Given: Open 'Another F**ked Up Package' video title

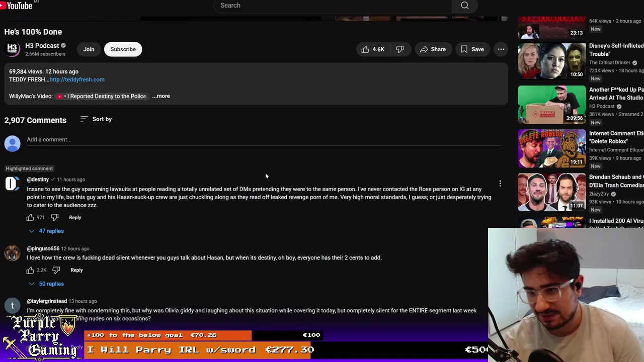Looking at the screenshot, I should [x=616, y=94].
